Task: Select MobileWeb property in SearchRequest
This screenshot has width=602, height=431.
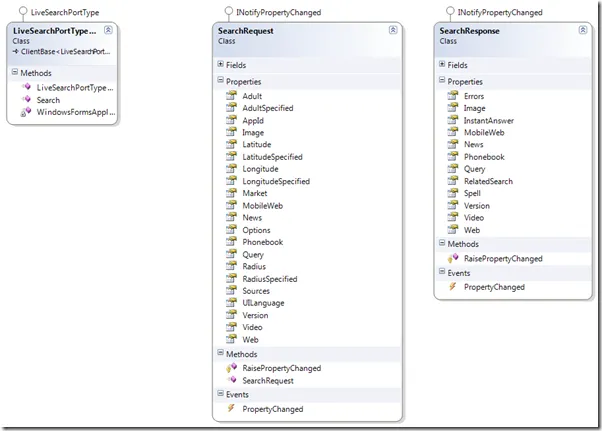Action: click(x=262, y=206)
